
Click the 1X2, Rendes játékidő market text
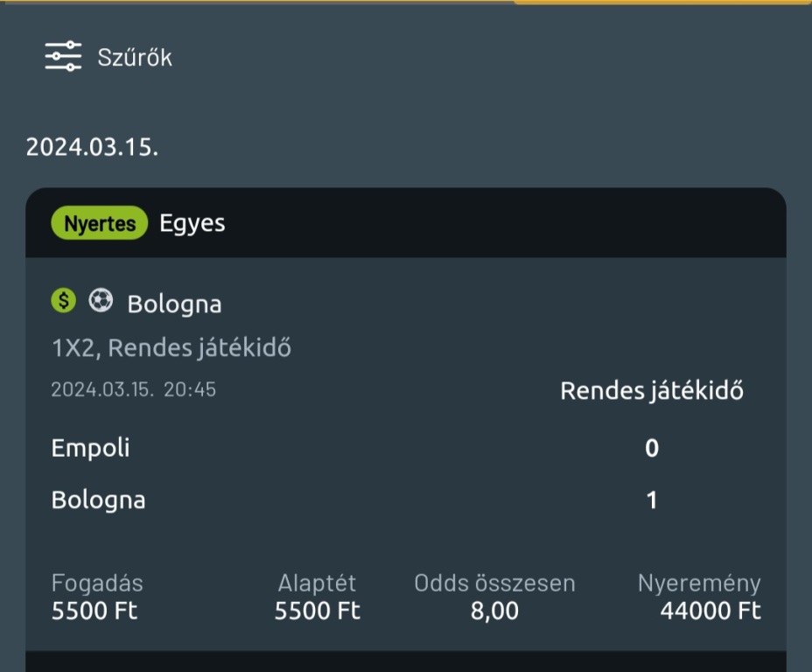171,347
